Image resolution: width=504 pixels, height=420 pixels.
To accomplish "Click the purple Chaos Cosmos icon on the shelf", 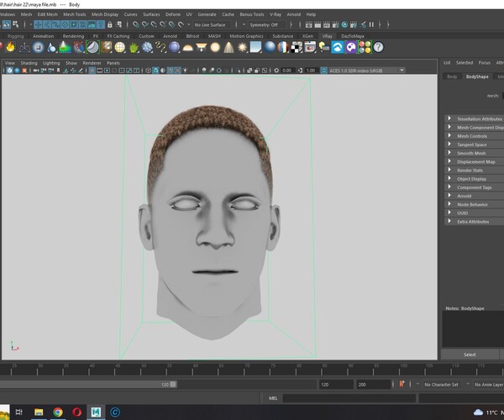I will [x=351, y=48].
